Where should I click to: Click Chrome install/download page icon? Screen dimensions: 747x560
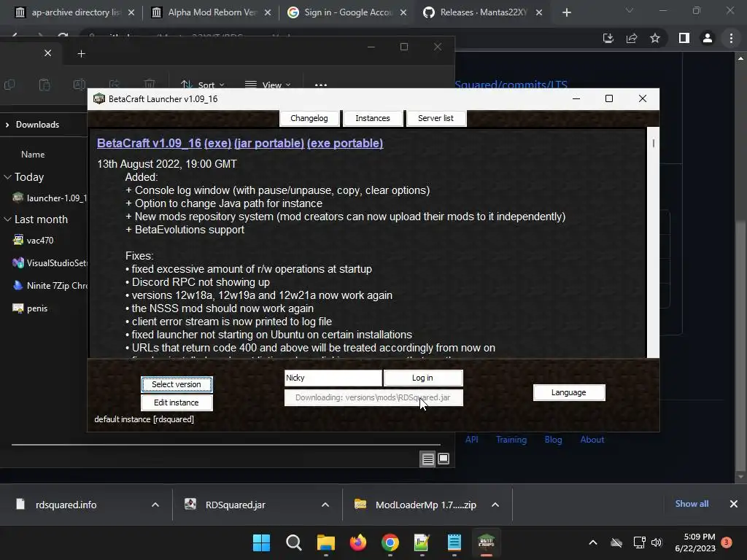(x=608, y=38)
